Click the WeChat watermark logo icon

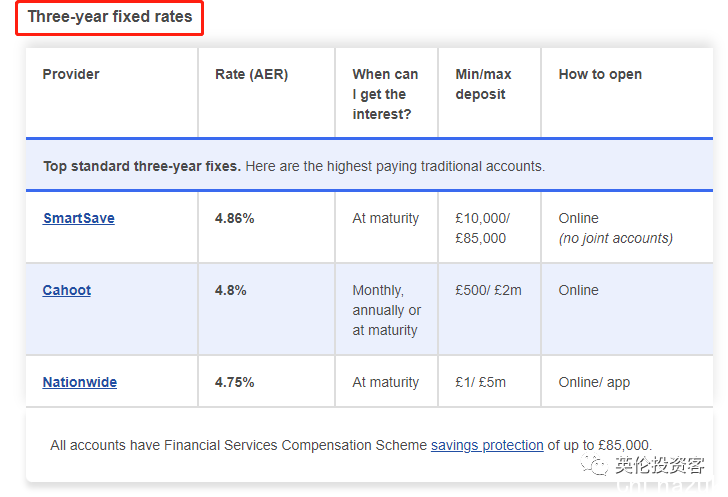point(594,464)
